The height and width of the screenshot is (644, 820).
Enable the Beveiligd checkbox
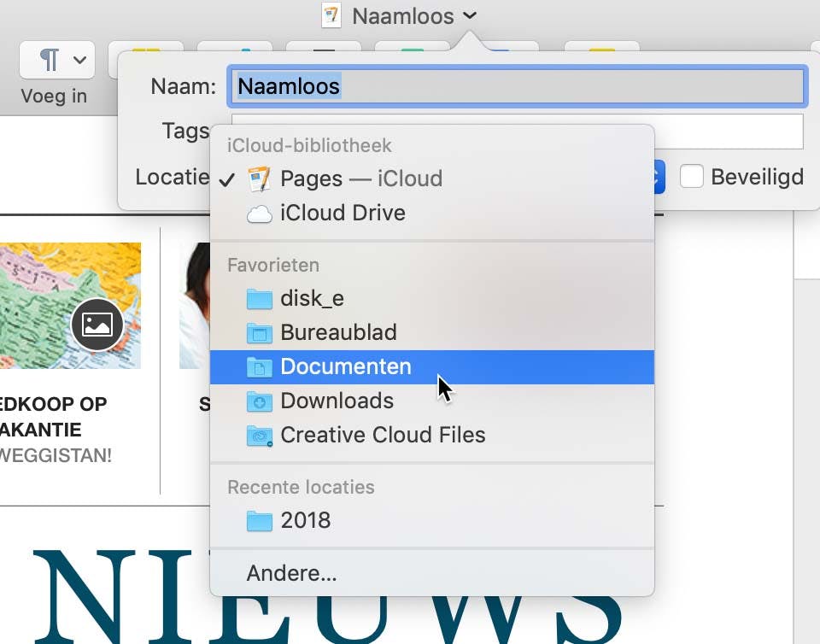click(x=689, y=177)
